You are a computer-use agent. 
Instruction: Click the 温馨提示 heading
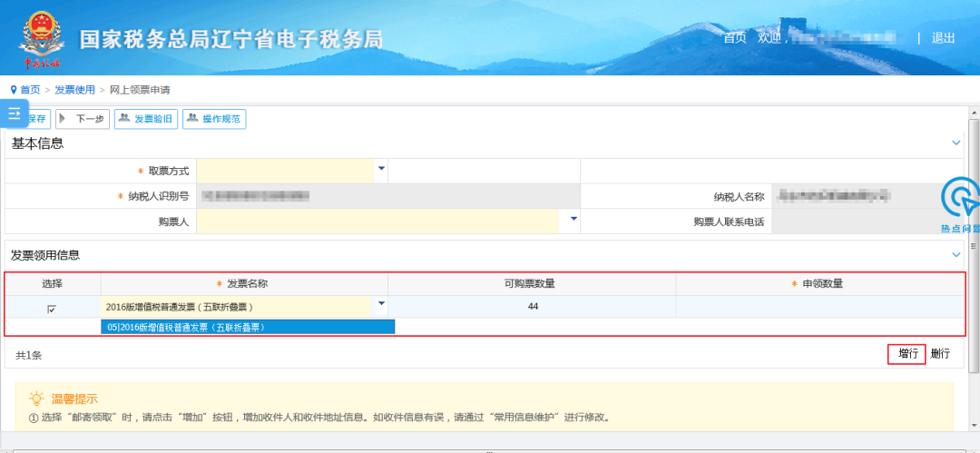74,399
